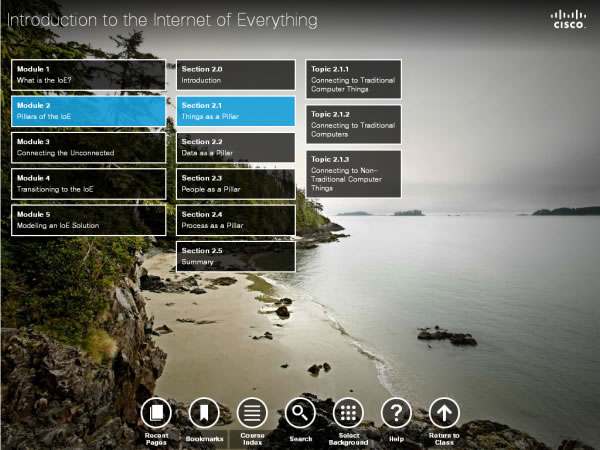Viewport: 600px width, 450px height.
Task: Click the Search magnifier icon
Action: [300, 412]
